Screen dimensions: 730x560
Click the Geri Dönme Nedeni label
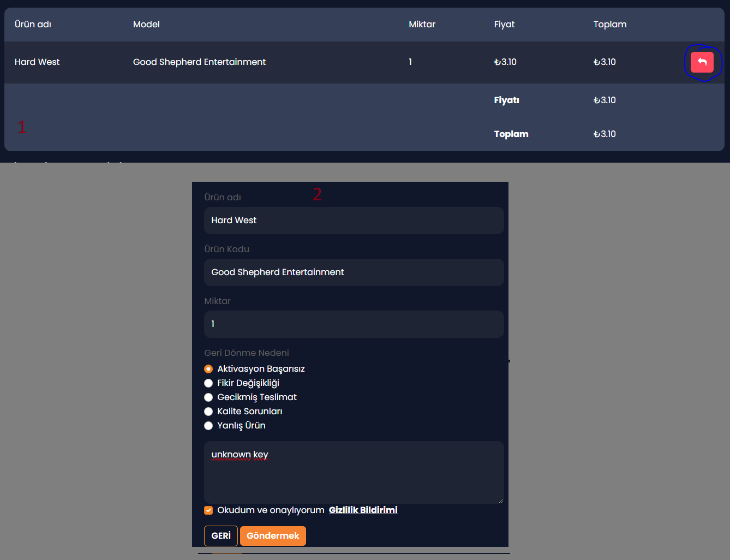click(x=247, y=353)
